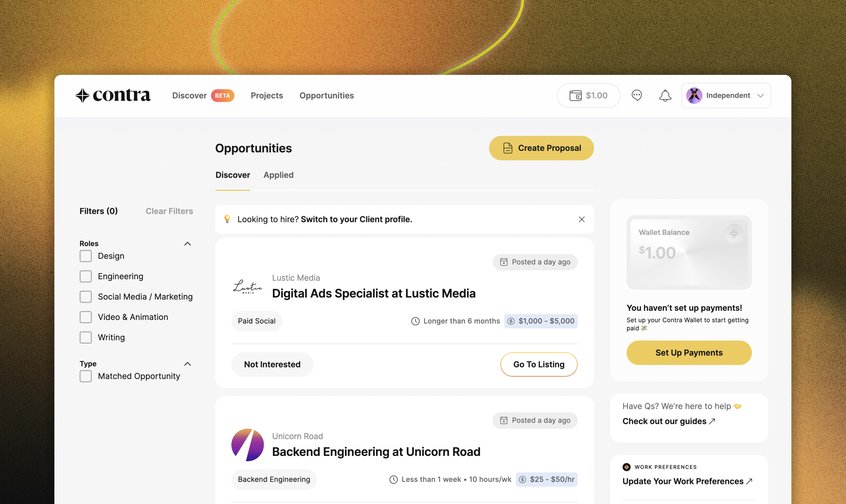This screenshot has width=846, height=504.
Task: Open the messages chat bubble icon
Action: click(636, 95)
